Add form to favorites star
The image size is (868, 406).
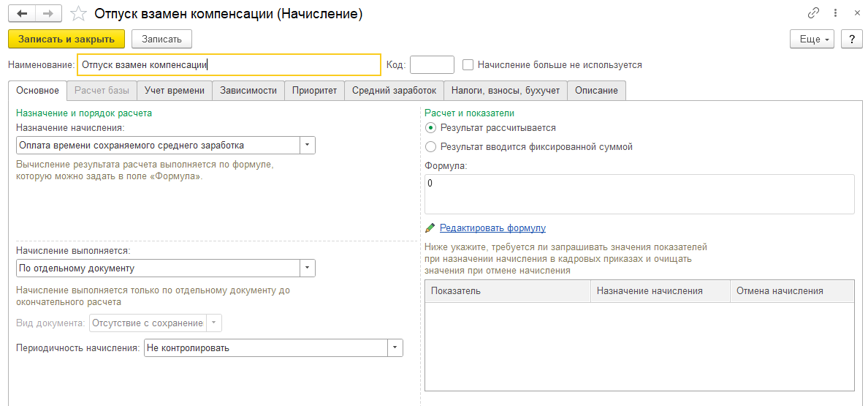tap(79, 14)
